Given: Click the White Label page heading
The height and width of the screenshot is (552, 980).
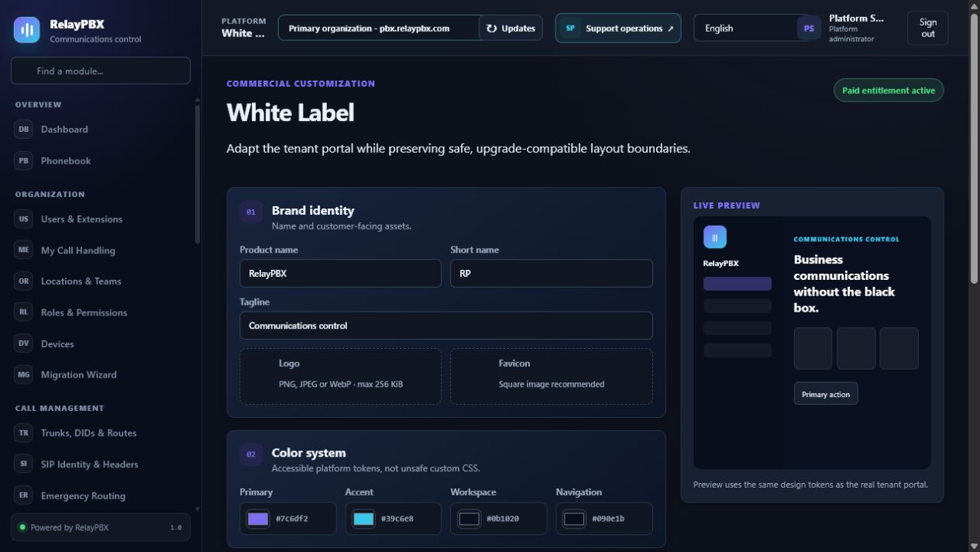Looking at the screenshot, I should (x=291, y=112).
